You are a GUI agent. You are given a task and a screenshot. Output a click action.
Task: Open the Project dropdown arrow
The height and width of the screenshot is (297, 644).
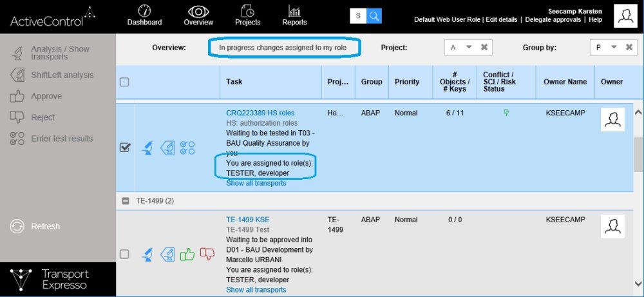pyautogui.click(x=469, y=47)
